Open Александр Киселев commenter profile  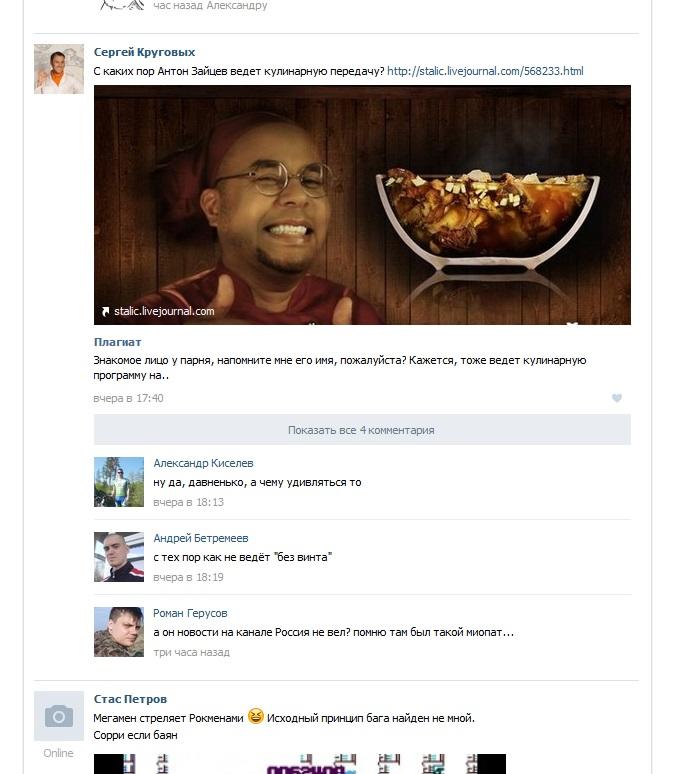203,463
